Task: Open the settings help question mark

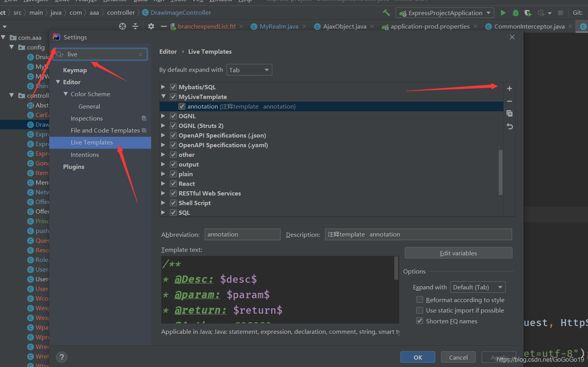Action: (x=61, y=357)
